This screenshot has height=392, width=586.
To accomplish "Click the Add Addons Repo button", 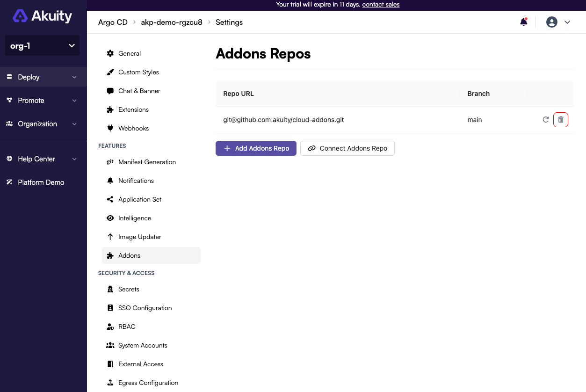I will [x=256, y=148].
